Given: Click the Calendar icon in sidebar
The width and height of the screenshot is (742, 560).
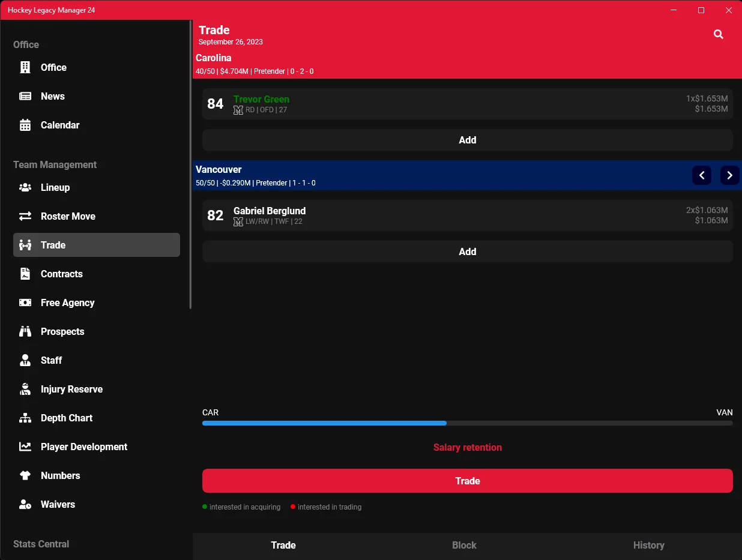Looking at the screenshot, I should pos(25,125).
